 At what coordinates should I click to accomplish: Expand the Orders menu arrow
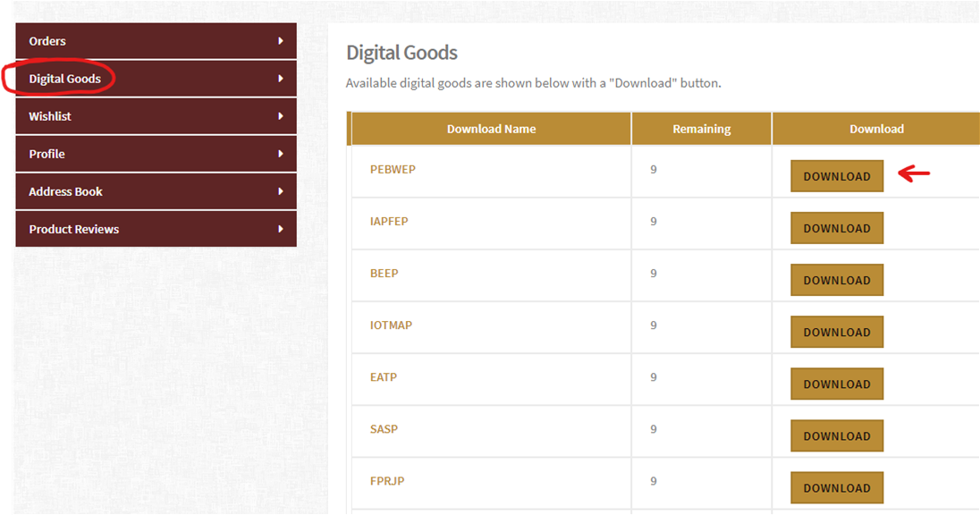coord(281,41)
